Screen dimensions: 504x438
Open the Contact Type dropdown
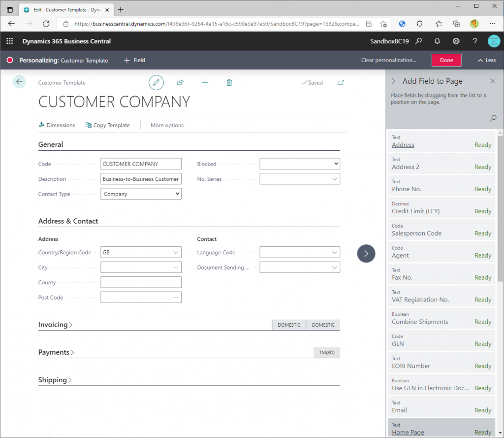[141, 194]
